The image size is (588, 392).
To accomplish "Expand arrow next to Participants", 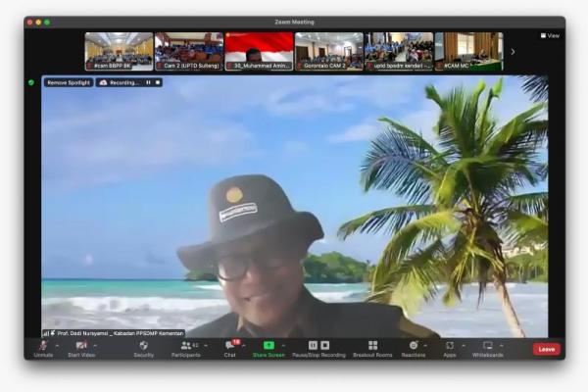I will click(x=206, y=346).
